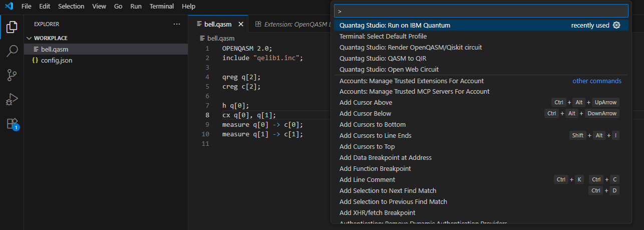Select 'Terminal: Select Default Profile' command
The image size is (644, 230).
(383, 37)
